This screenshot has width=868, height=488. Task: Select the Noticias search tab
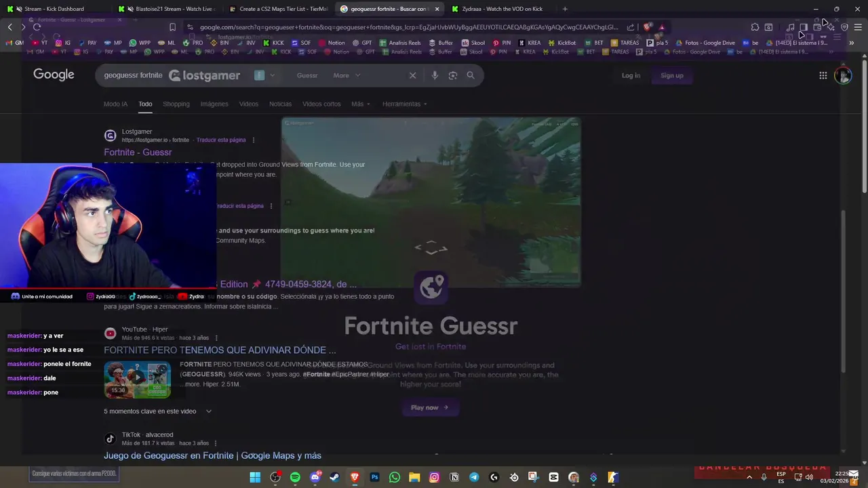click(x=280, y=104)
